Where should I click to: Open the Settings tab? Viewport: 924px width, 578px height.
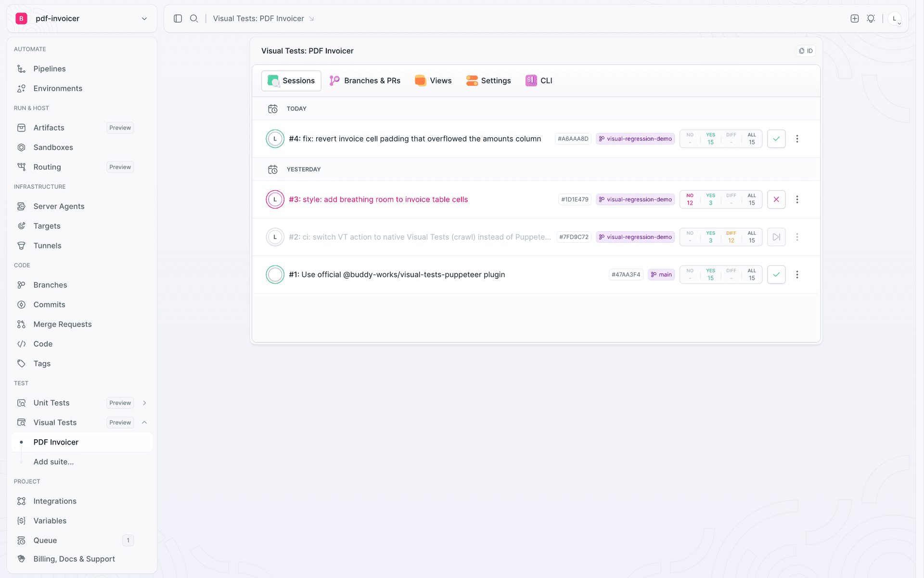[488, 81]
